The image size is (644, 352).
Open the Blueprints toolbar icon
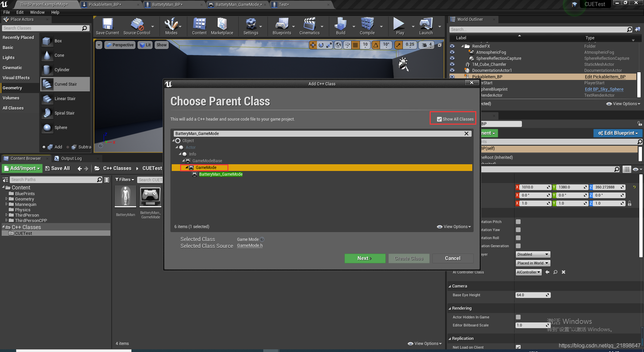click(x=282, y=26)
